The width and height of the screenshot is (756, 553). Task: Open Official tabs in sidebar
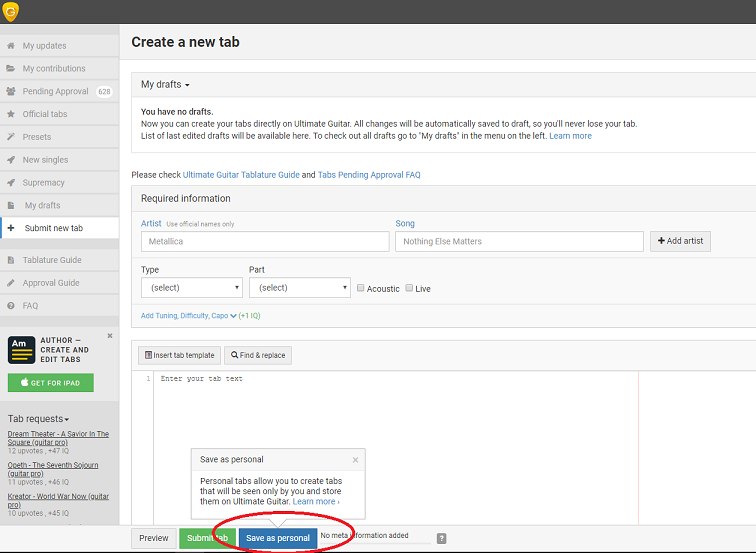(x=59, y=114)
